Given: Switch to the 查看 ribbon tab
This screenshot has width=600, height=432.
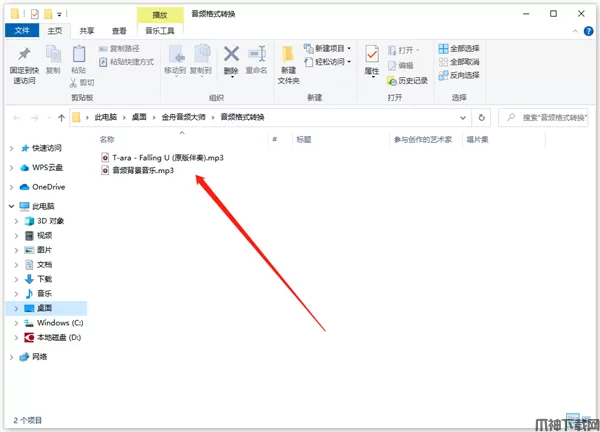Looking at the screenshot, I should coord(119,31).
